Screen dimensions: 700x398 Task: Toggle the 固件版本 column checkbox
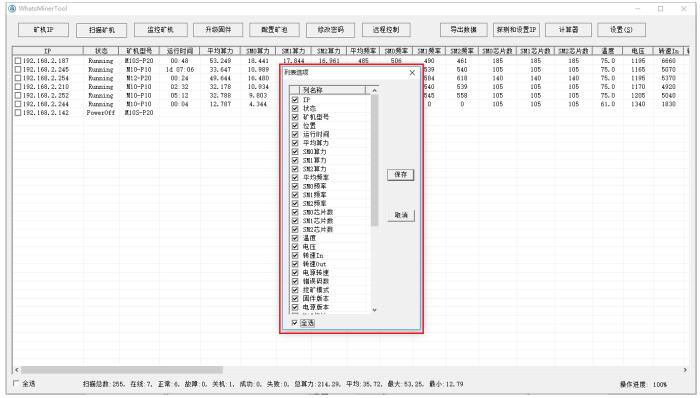pos(295,298)
